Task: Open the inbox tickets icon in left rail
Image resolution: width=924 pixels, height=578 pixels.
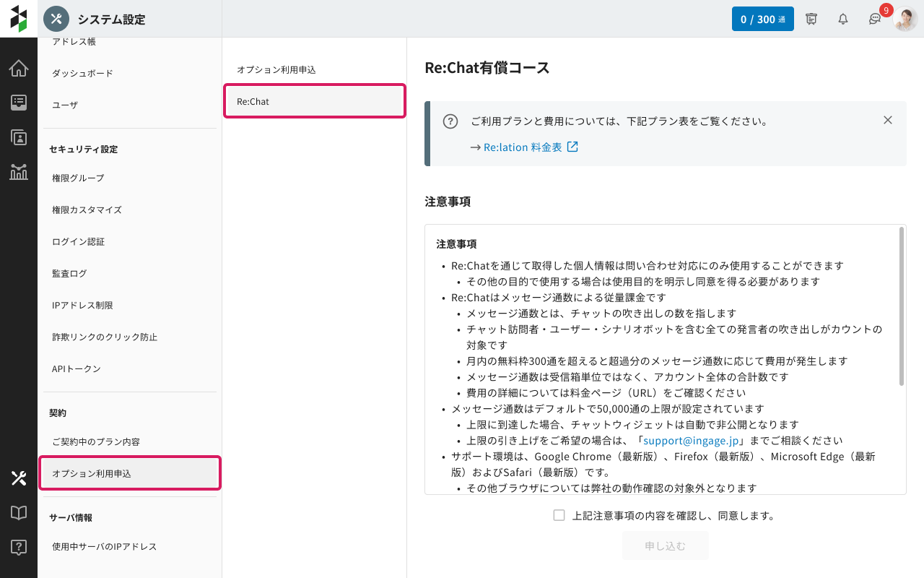Action: tap(19, 103)
